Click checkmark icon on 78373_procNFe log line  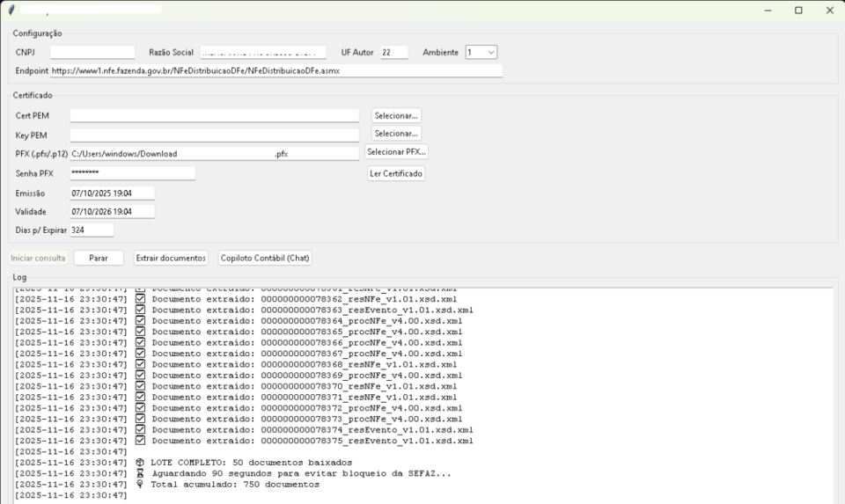point(140,419)
